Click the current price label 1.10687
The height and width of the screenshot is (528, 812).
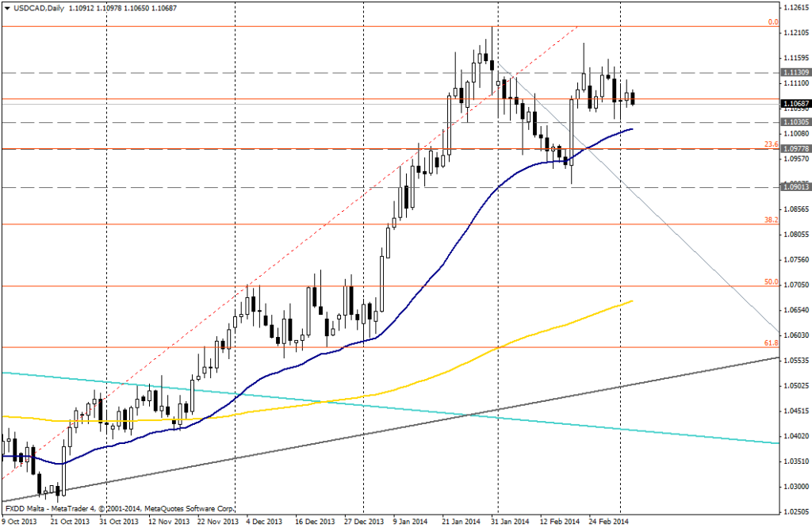click(795, 103)
